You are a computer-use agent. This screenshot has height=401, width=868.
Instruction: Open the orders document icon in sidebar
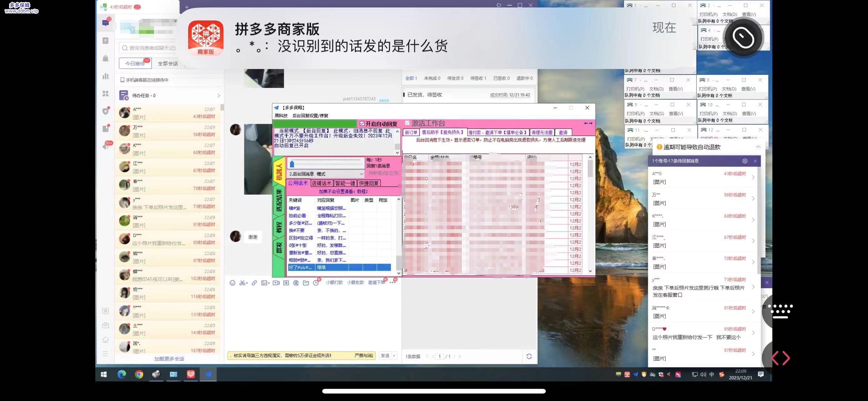coord(105,41)
